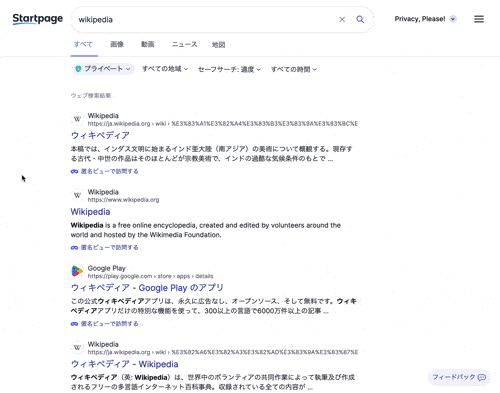This screenshot has width=500, height=393.
Task: Click the Wikipedia favicon of the ウィキペディア result
Action: tap(77, 119)
